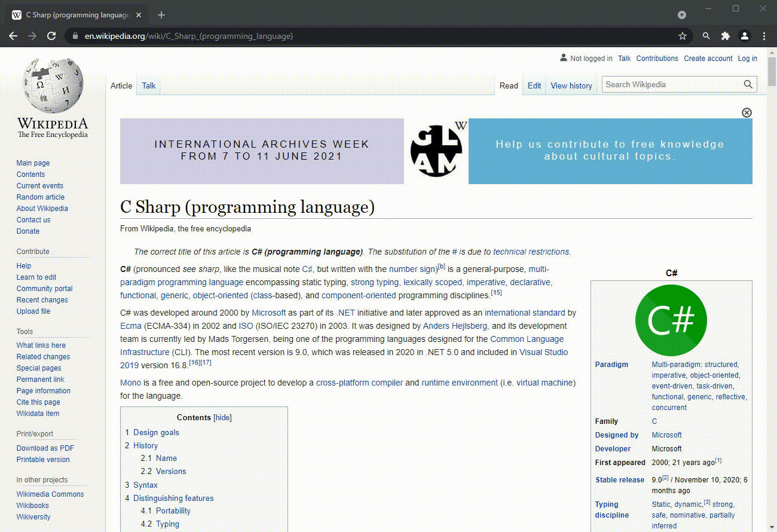Collapse the Contents box with hide
777x532 pixels.
point(223,418)
